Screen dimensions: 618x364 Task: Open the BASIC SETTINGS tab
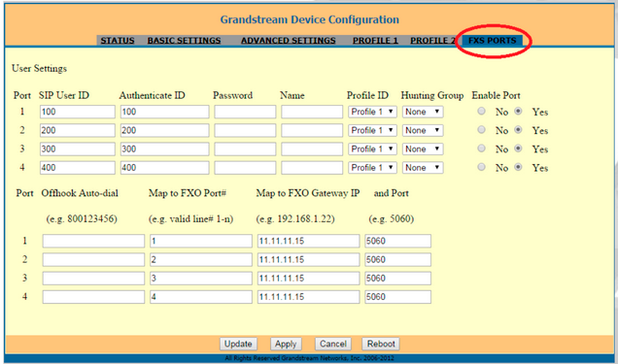[184, 41]
